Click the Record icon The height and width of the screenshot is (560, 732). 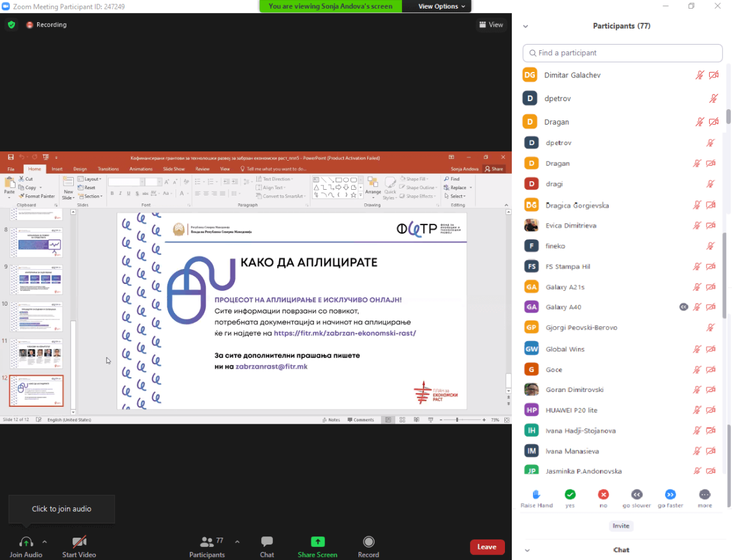[369, 541]
